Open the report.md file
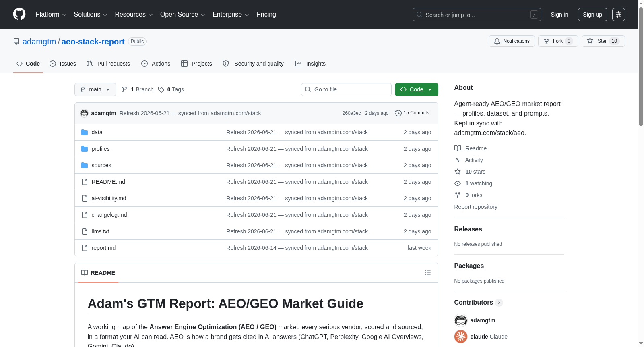 pos(103,248)
